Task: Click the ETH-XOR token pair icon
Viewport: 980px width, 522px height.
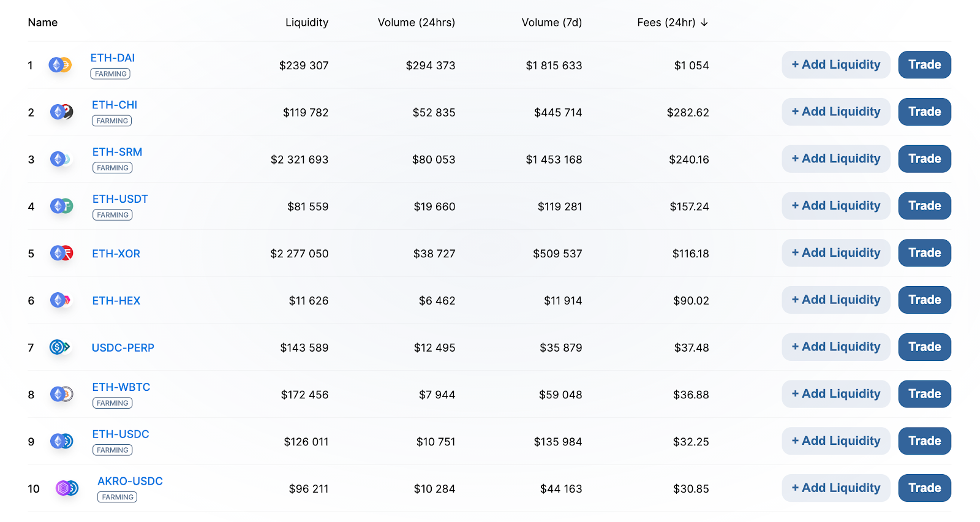Action: point(61,253)
